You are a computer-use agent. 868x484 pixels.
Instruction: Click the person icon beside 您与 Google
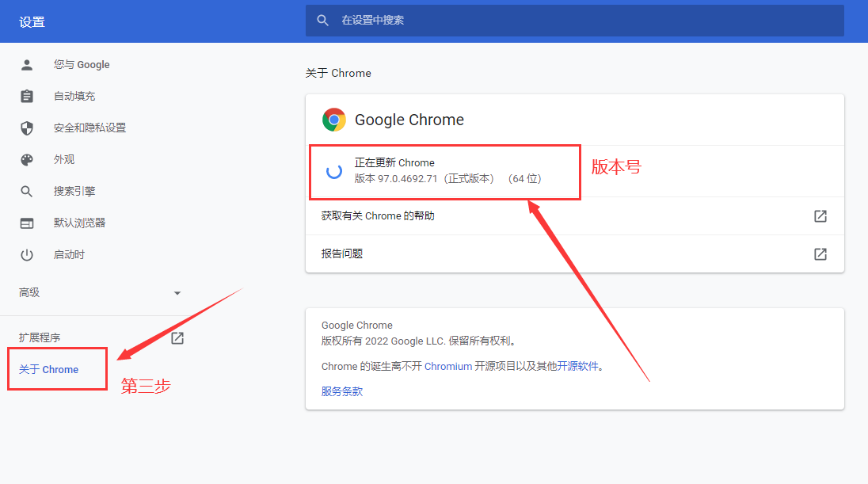click(27, 65)
